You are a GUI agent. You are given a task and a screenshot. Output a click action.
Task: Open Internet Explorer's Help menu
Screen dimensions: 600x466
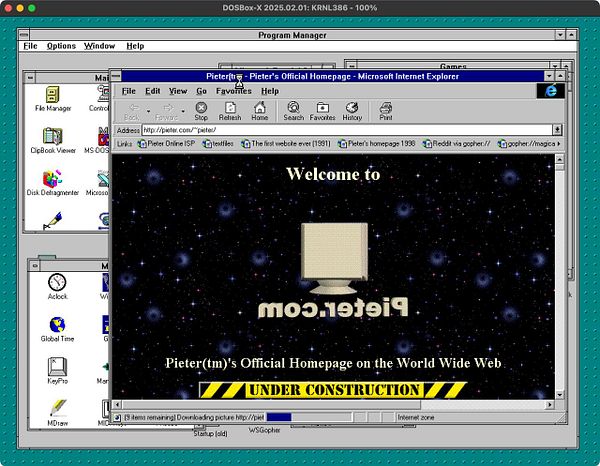pyautogui.click(x=270, y=91)
